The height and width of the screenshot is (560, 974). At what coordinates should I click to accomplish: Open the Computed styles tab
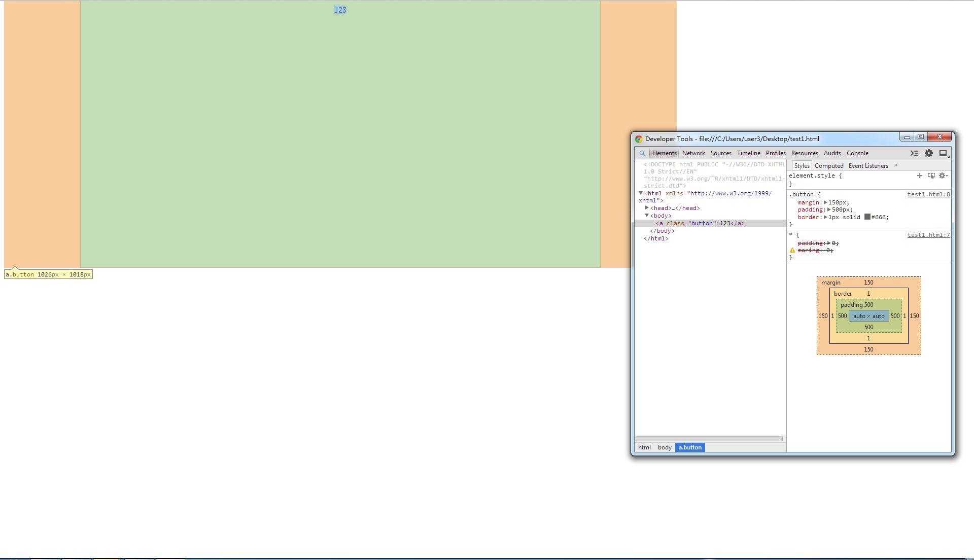tap(829, 166)
